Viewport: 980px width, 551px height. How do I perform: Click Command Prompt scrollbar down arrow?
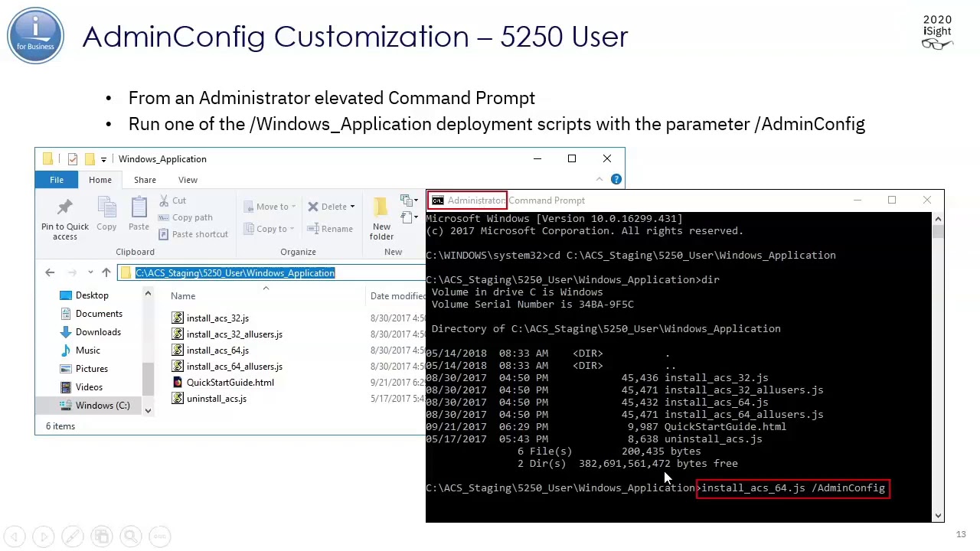tap(938, 516)
